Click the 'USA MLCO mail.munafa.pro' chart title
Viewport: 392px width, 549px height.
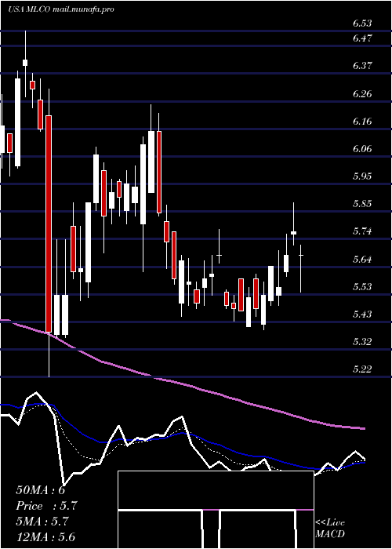pos(61,9)
